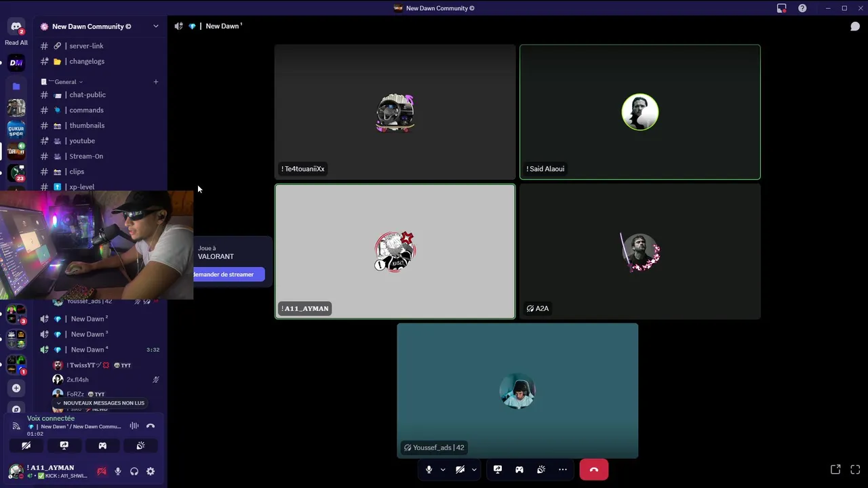
Task: Open inbox icon in title bar
Action: click(x=782, y=8)
